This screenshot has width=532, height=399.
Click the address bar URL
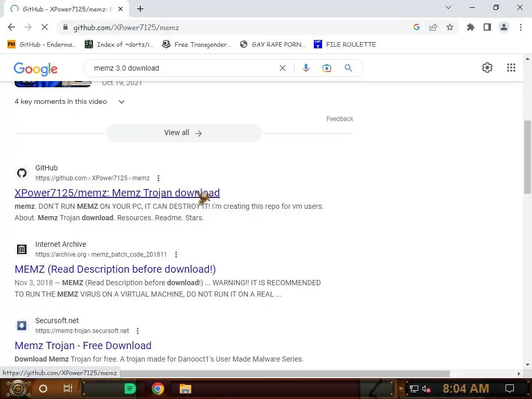point(126,28)
